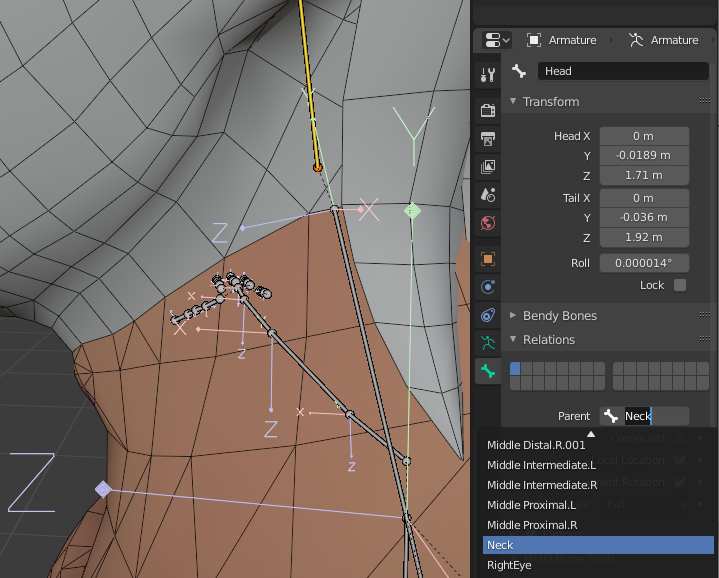The width and height of the screenshot is (719, 578).
Task: Click the Tail Y value -0.036 m
Action: [644, 217]
